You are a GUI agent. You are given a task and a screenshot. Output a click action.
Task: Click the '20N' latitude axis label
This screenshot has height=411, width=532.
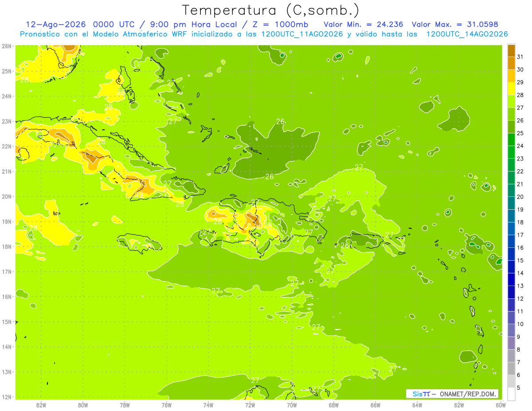tap(7, 196)
